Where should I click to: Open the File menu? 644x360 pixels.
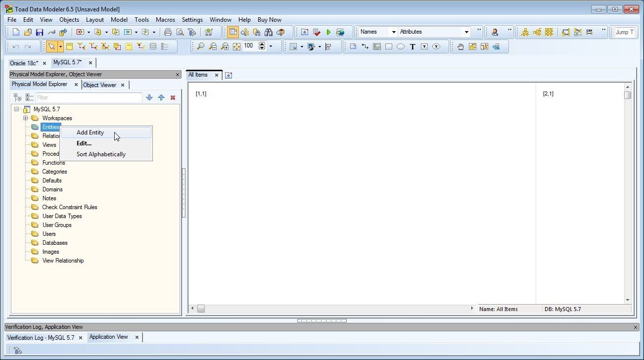click(12, 20)
